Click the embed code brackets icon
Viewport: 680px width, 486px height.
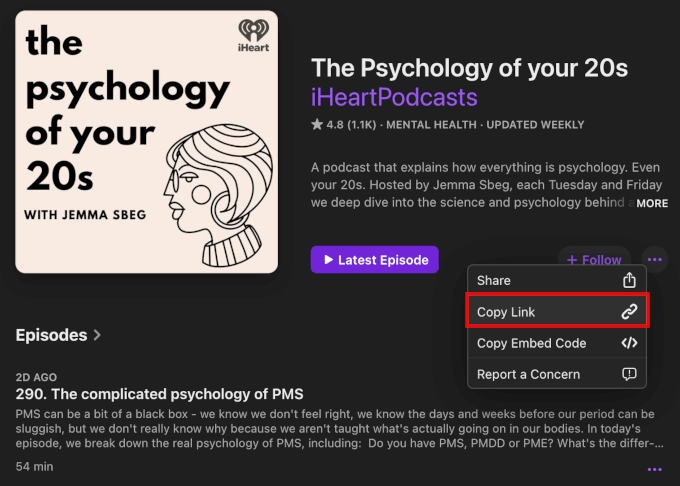[629, 343]
